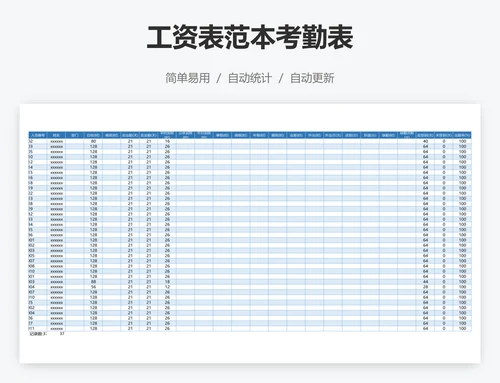500x383 pixels.
Task: Open the attendance sheet preview thumbnail
Action: [x=250, y=233]
